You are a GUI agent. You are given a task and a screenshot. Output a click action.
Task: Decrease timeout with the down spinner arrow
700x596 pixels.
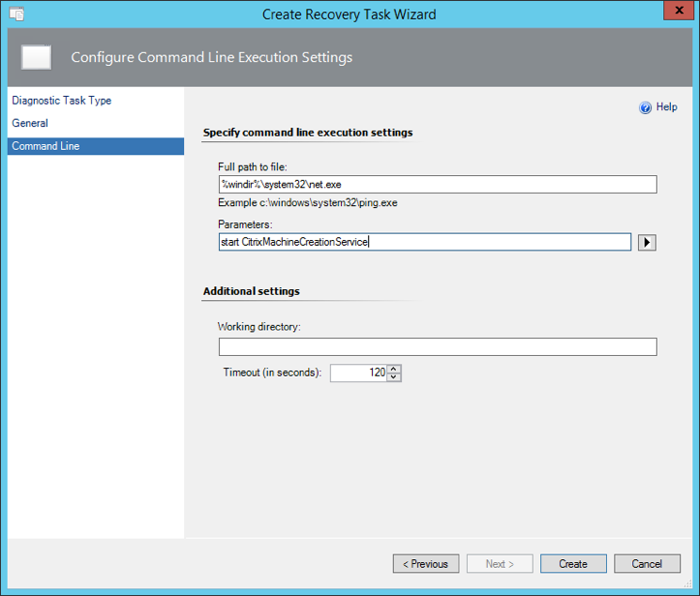pyautogui.click(x=394, y=377)
